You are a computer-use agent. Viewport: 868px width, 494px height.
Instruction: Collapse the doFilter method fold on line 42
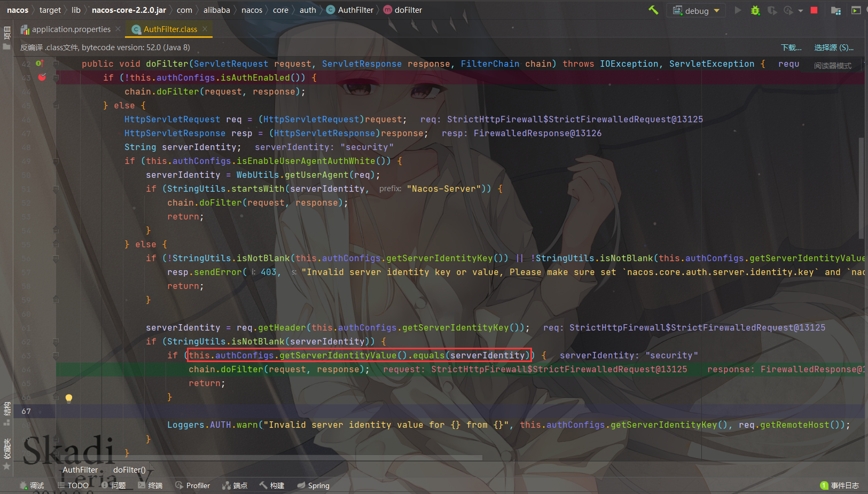pyautogui.click(x=56, y=64)
